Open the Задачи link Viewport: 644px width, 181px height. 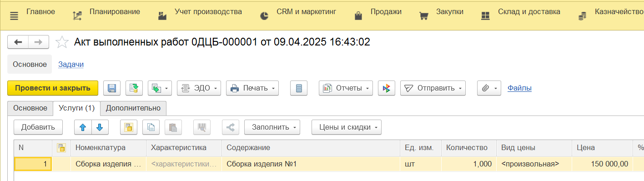[x=71, y=65]
